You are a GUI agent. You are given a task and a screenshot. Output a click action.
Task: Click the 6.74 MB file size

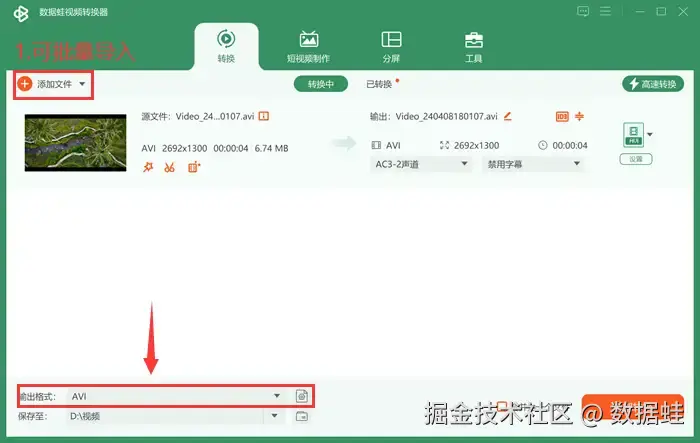coord(271,148)
